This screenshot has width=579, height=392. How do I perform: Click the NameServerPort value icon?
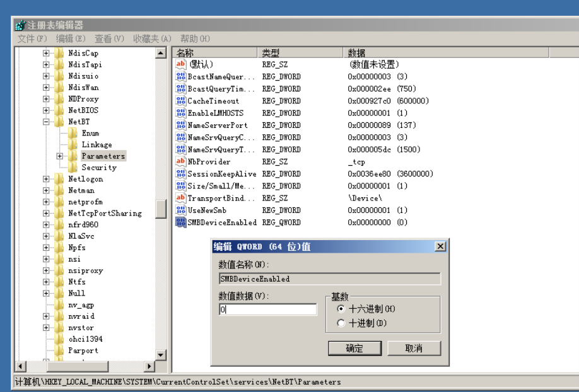[180, 125]
